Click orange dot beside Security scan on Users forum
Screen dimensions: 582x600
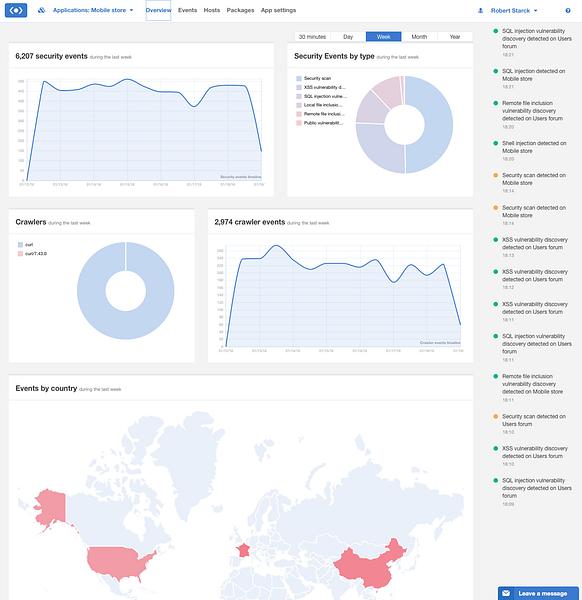coord(496,416)
